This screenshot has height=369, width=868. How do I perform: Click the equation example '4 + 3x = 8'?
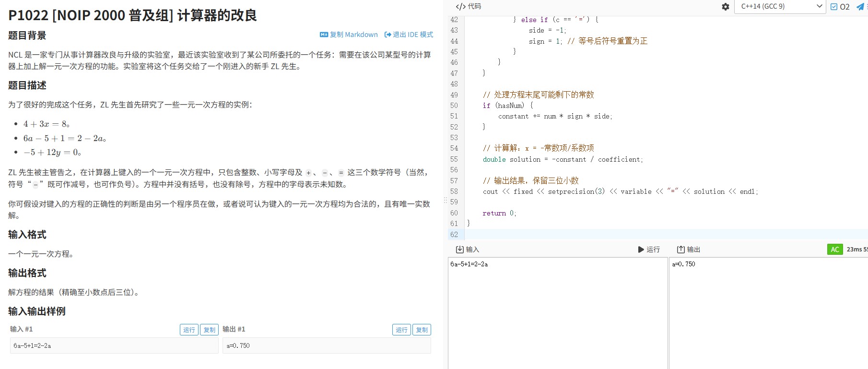click(46, 124)
